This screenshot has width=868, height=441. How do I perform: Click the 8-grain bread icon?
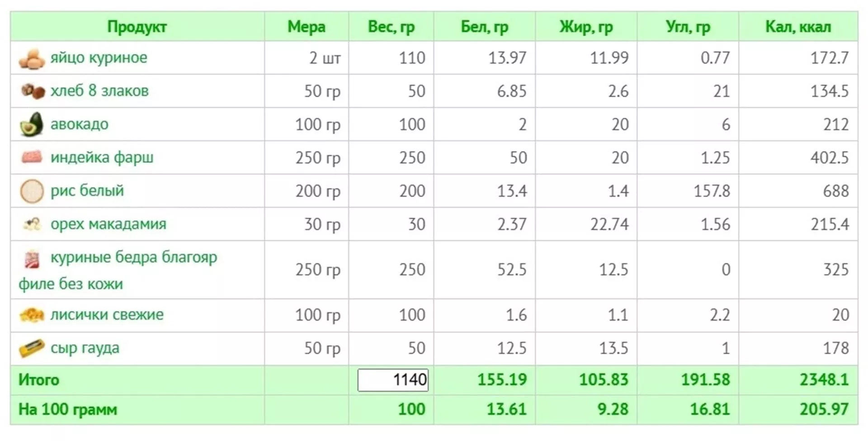coord(33,91)
